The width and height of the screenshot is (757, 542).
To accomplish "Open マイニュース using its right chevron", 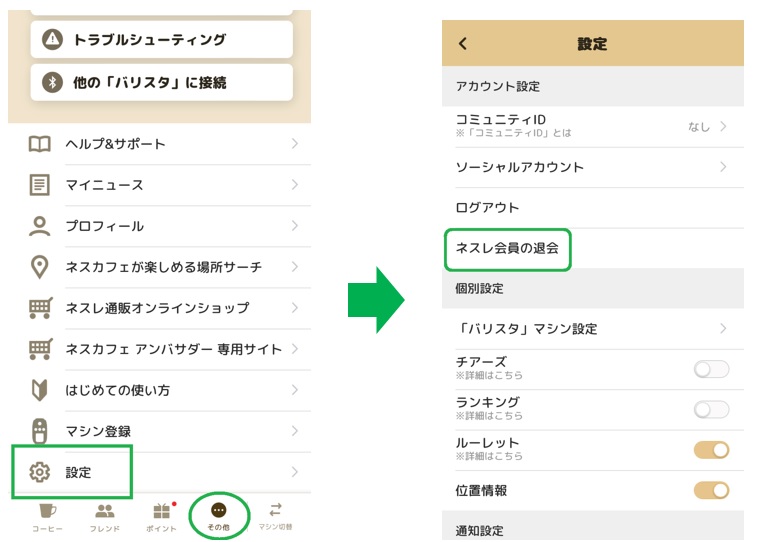I will pos(294,184).
